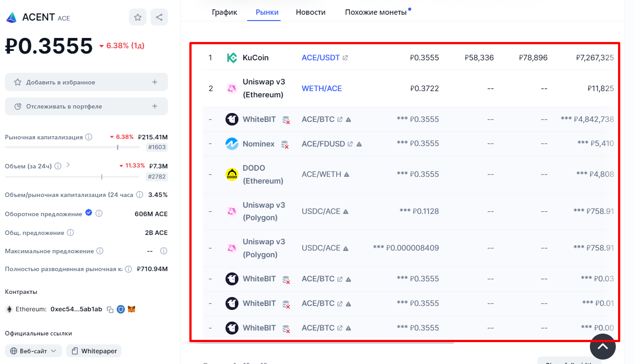
Task: Click plus on Добавить в избранное
Action: coord(155,82)
